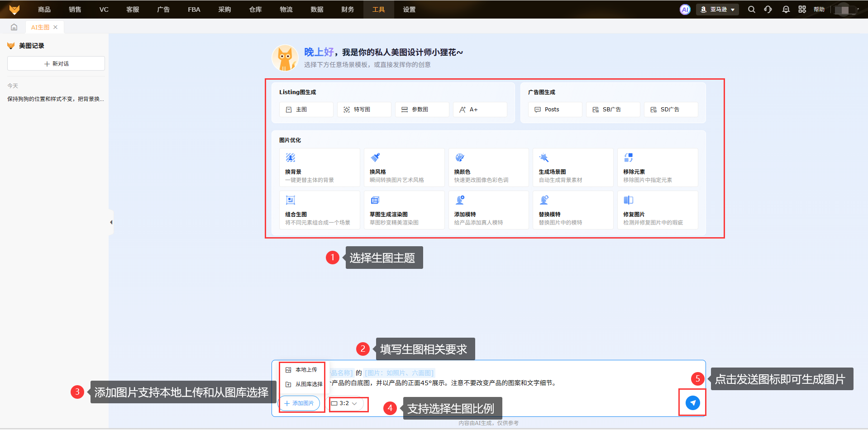Viewport: 868px width, 430px height.
Task: Select 本地上传 from upload popup
Action: tap(302, 370)
